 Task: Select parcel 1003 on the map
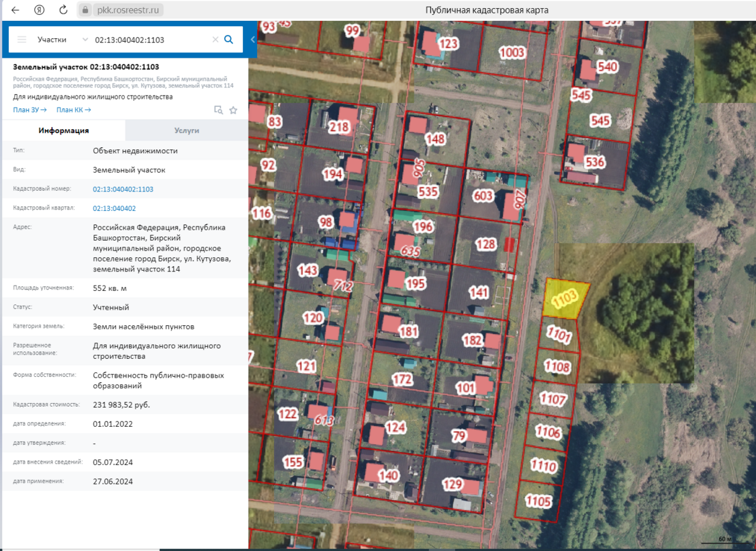click(x=512, y=52)
